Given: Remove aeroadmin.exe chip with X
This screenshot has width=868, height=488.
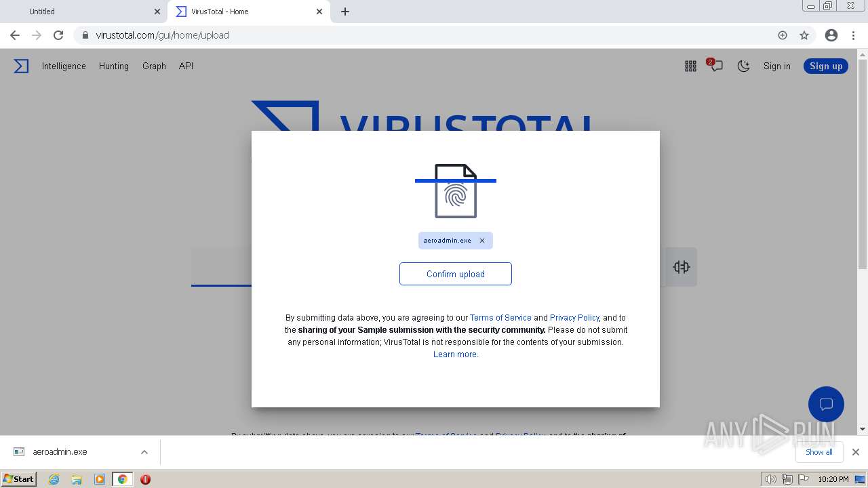Looking at the screenshot, I should point(482,241).
